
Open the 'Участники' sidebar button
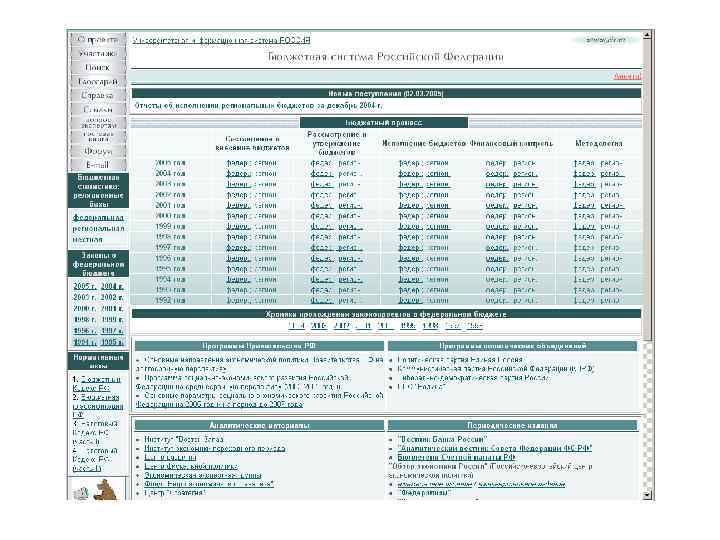[98, 53]
